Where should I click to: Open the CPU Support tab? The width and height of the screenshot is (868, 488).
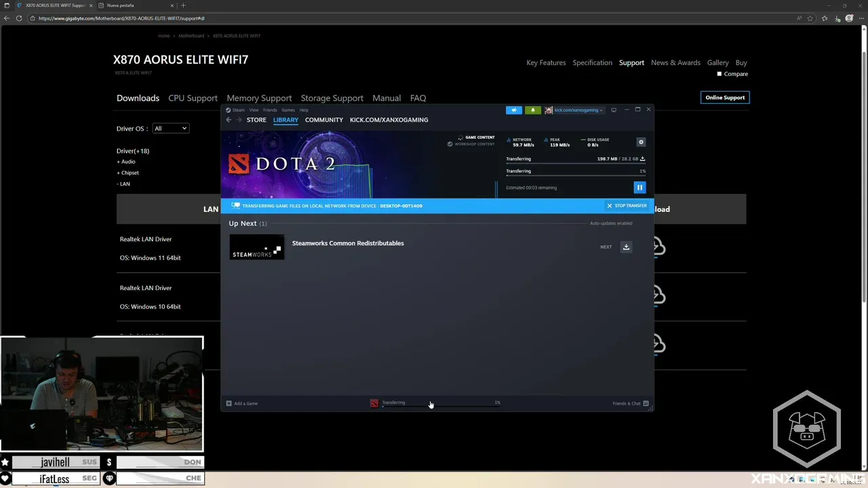point(193,98)
